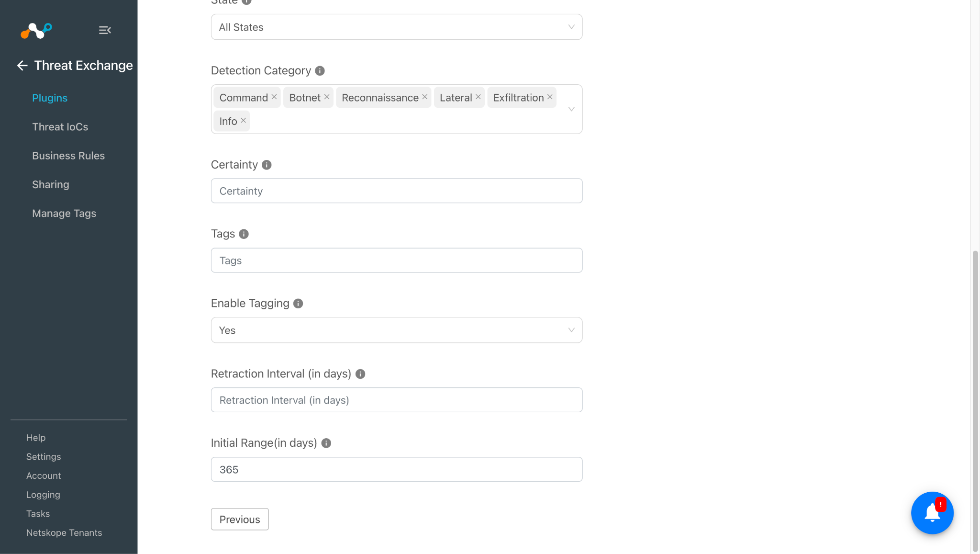Click the info icon beside Retraction Interval
The width and height of the screenshot is (980, 554).
[x=360, y=374]
